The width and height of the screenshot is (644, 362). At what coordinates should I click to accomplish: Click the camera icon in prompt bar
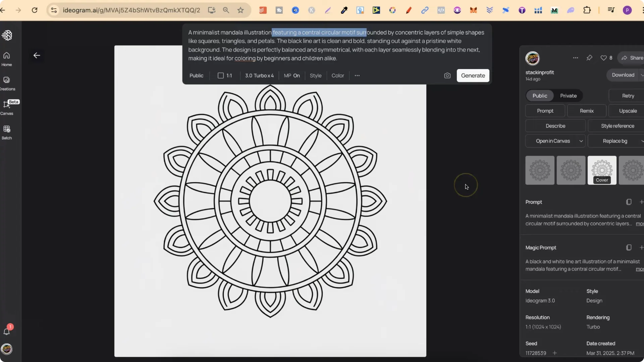447,75
